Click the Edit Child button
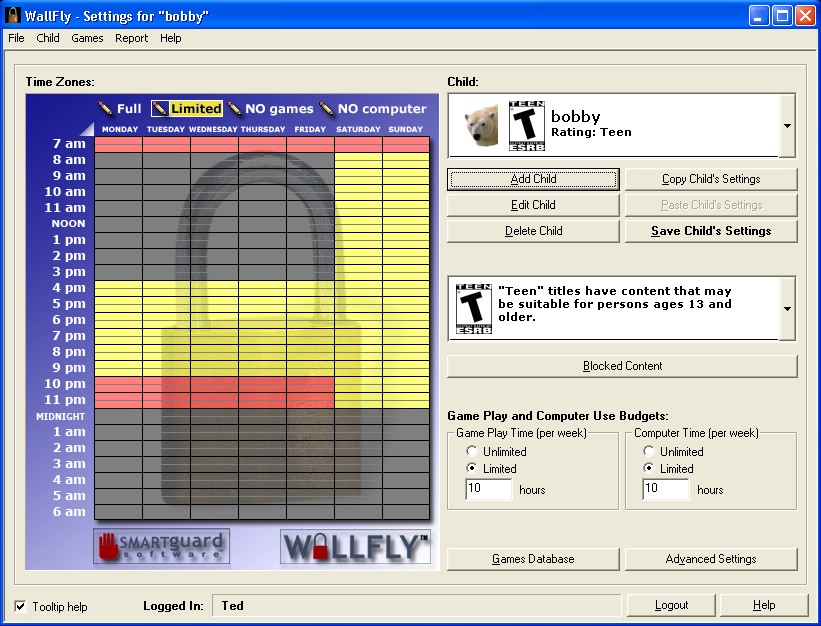This screenshot has width=821, height=626. coord(533,205)
